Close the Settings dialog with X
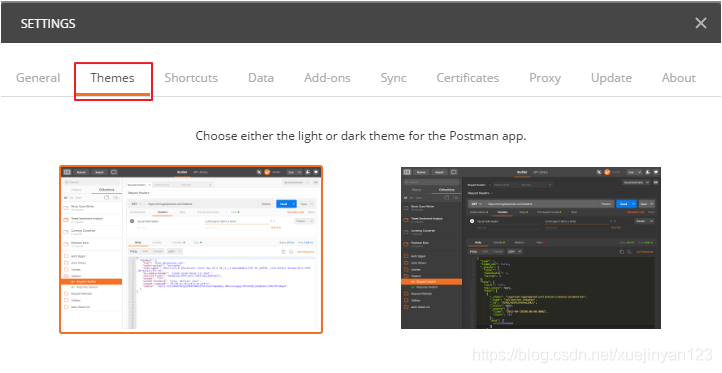This screenshot has width=722, height=373. point(701,23)
